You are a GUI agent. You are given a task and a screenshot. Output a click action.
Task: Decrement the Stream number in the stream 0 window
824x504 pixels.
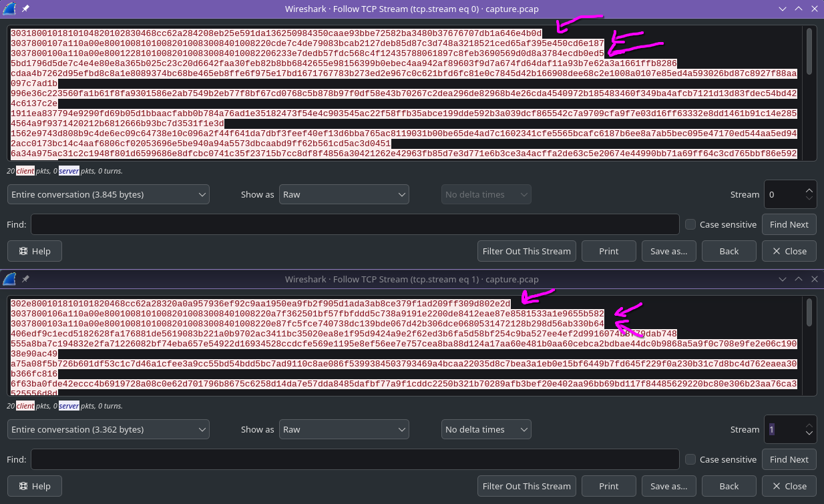click(809, 199)
